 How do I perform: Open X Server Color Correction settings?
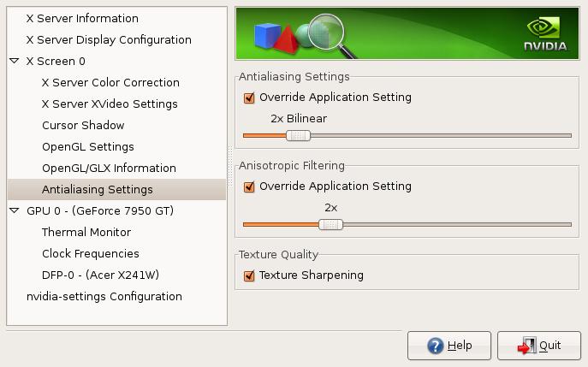[110, 82]
